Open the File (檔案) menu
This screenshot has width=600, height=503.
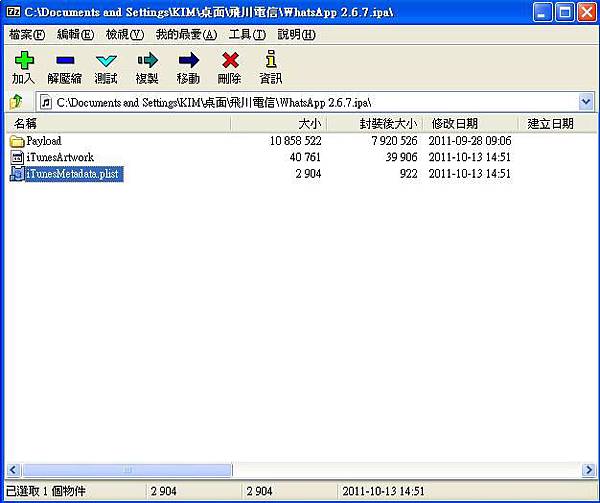click(27, 35)
